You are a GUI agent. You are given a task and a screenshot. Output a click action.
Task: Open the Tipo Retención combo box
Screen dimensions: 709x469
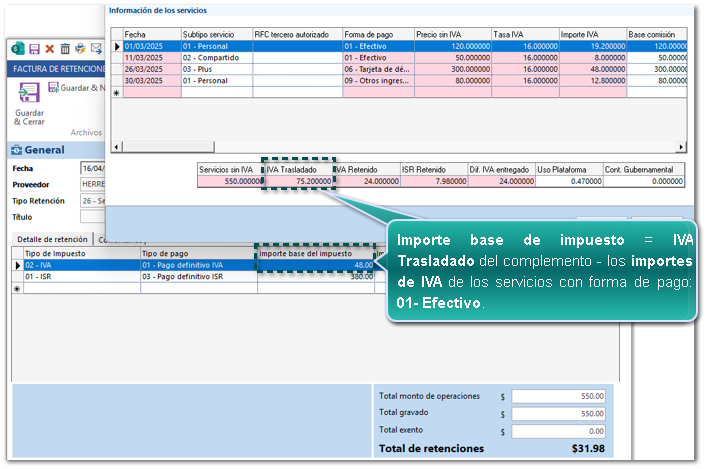[93, 200]
